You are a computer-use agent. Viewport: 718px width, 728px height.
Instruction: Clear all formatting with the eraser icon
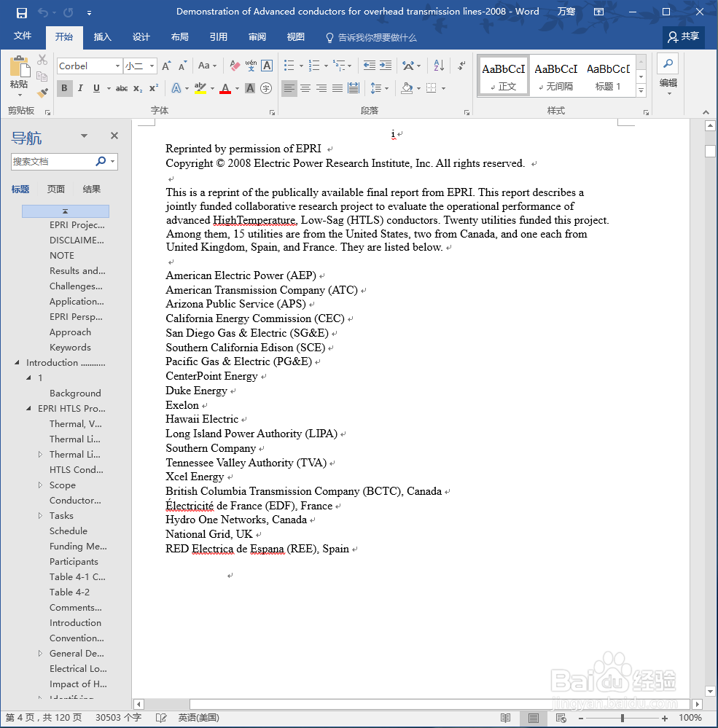235,66
